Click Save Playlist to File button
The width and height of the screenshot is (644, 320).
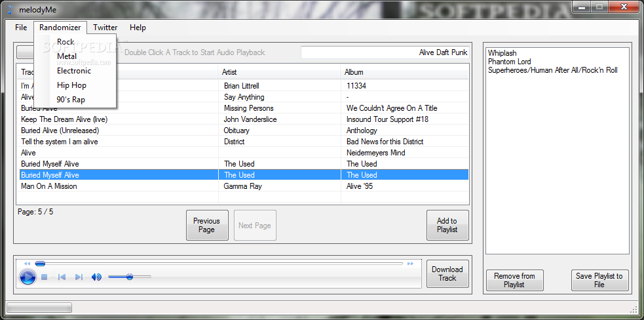tap(599, 281)
